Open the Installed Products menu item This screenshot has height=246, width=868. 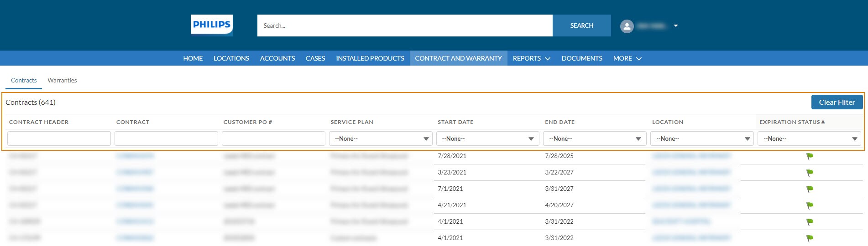click(x=370, y=58)
